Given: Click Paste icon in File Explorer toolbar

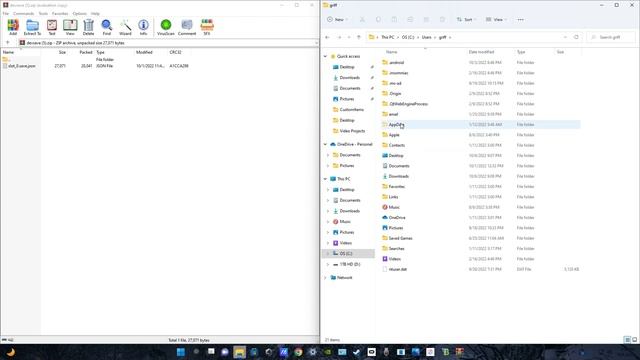Looking at the screenshot, I should (x=394, y=20).
